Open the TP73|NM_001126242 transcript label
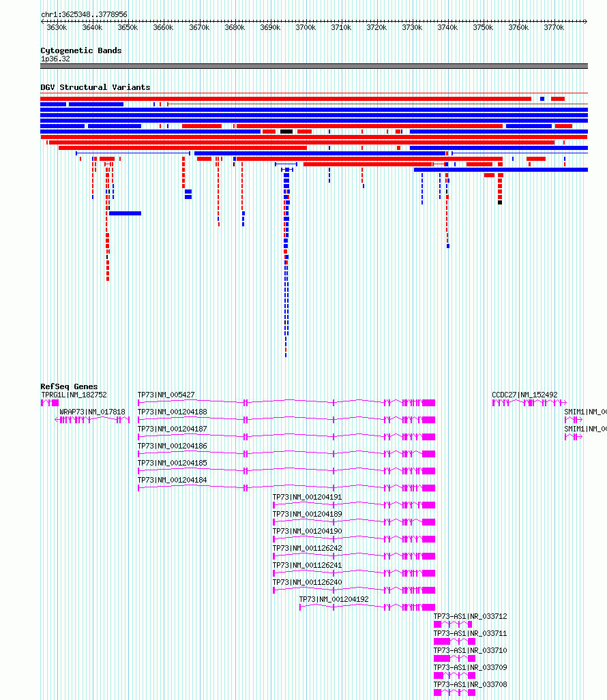 (x=308, y=548)
